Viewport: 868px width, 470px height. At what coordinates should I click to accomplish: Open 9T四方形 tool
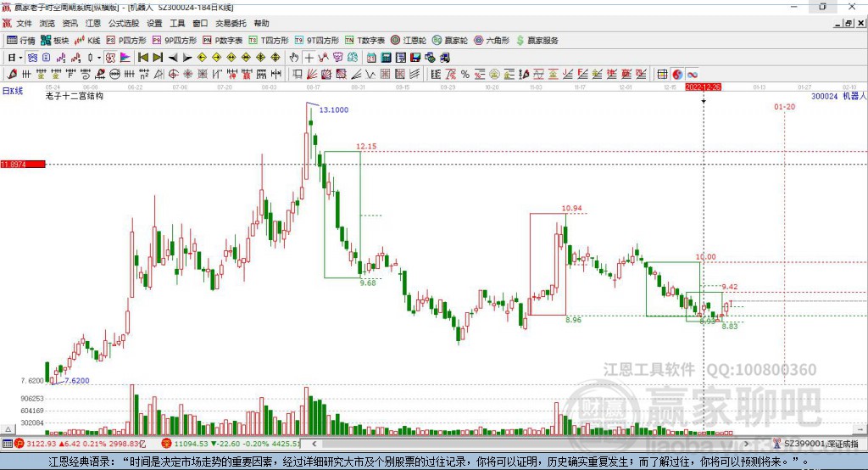point(317,41)
